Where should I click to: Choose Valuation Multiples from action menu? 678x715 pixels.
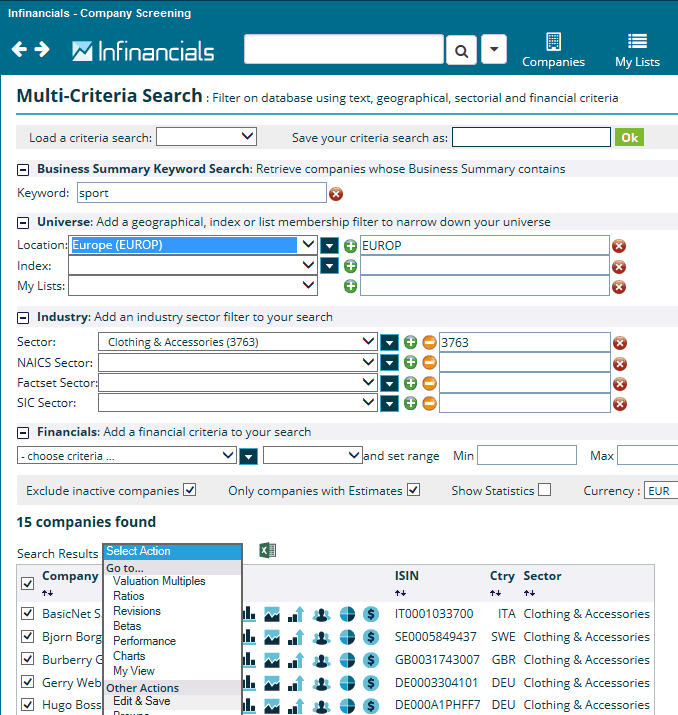click(159, 581)
